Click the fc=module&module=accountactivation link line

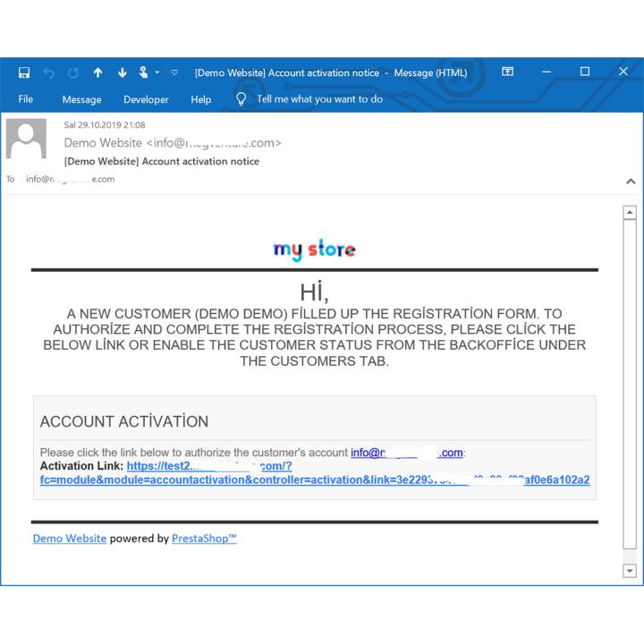(x=315, y=479)
